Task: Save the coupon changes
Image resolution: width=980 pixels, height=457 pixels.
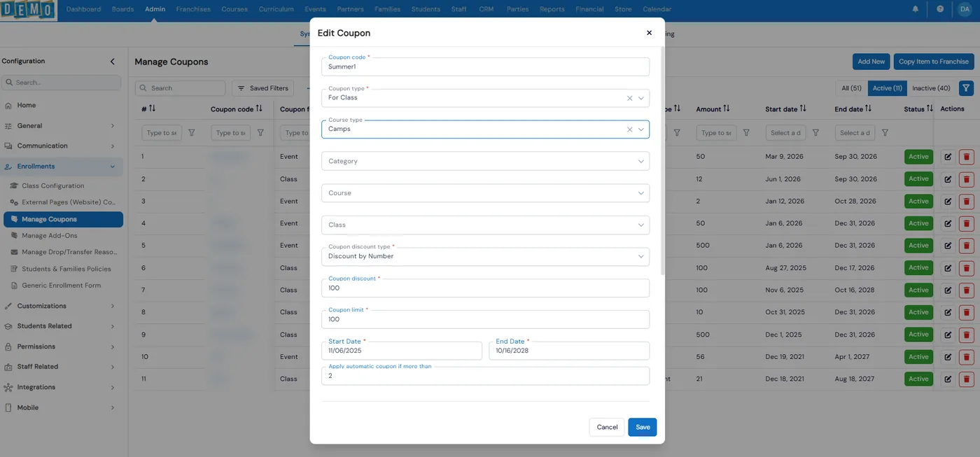Action: (x=643, y=427)
